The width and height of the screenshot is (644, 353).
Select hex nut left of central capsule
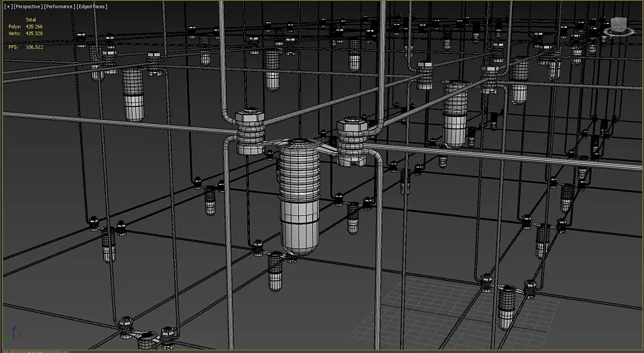(250, 131)
